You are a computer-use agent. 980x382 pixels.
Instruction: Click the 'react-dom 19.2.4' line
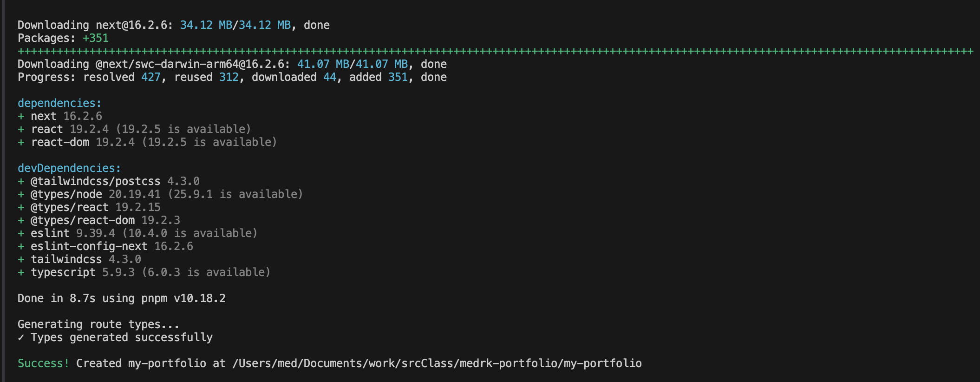[x=147, y=142]
